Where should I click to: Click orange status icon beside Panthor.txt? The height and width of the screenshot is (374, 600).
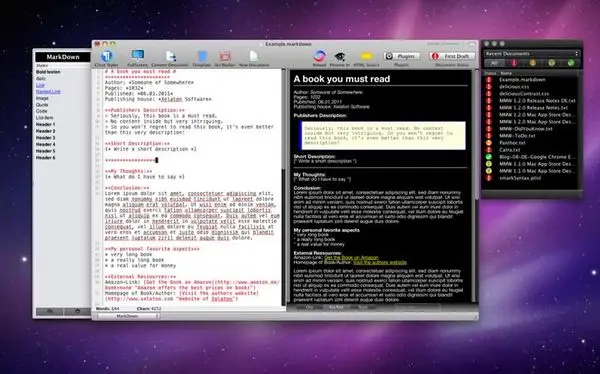point(489,143)
